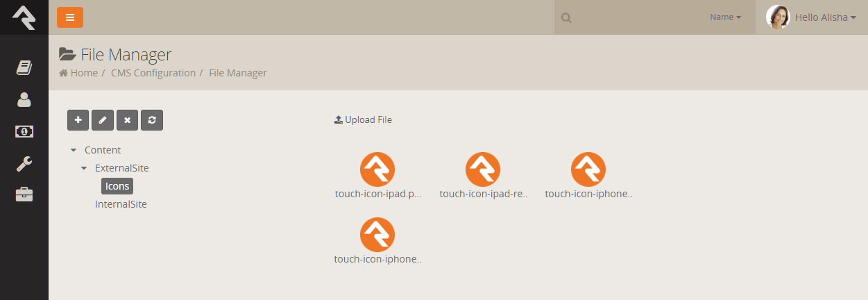Image resolution: width=868 pixels, height=300 pixels.
Task: Open touch-icon-ipad.p.. file thumbnail
Action: point(377,169)
